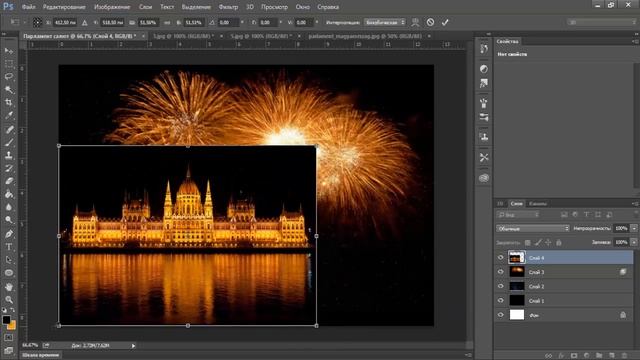Select the Clone Stamp tool

tap(9, 155)
